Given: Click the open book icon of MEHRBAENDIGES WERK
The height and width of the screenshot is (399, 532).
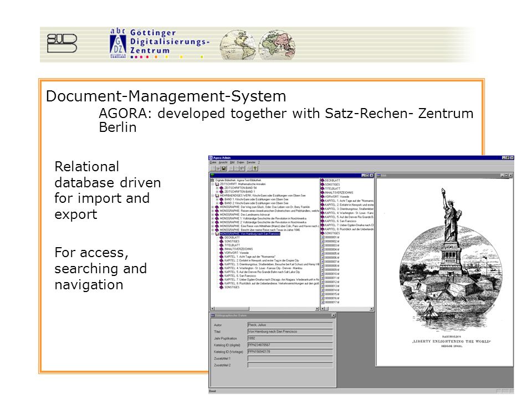Looking at the screenshot, I should [x=217, y=196].
